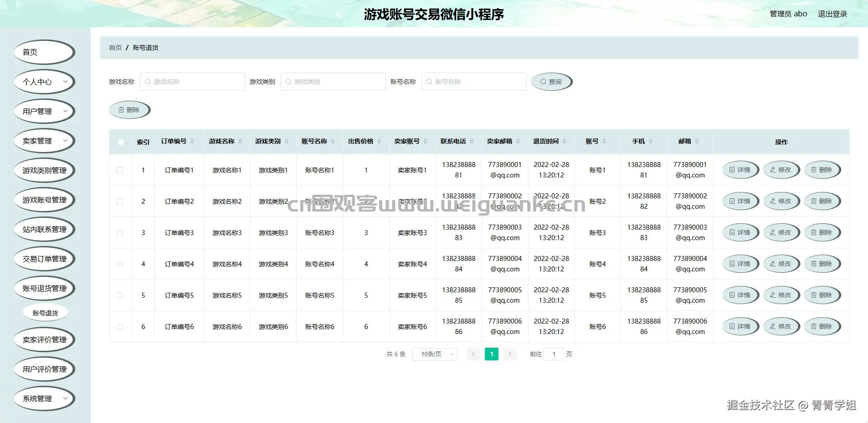Open the 10条/页 page size dropdown
Image resolution: width=868 pixels, height=423 pixels.
435,354
